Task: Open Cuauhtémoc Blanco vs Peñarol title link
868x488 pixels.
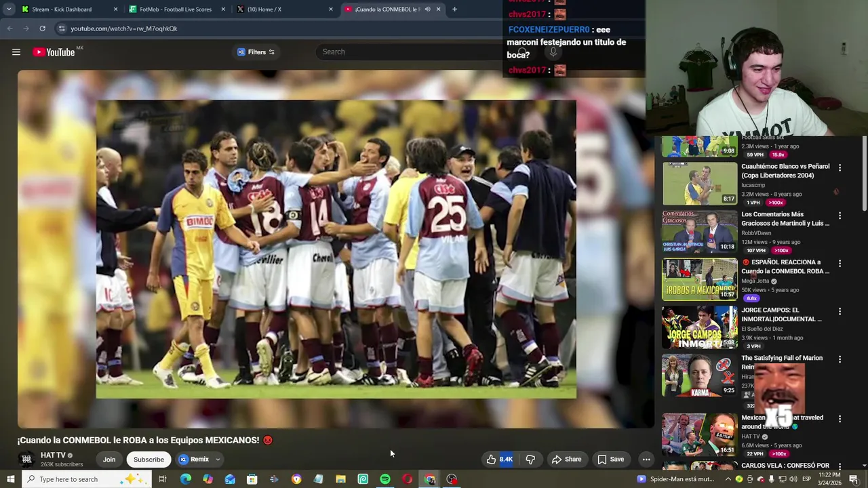Action: [785, 171]
